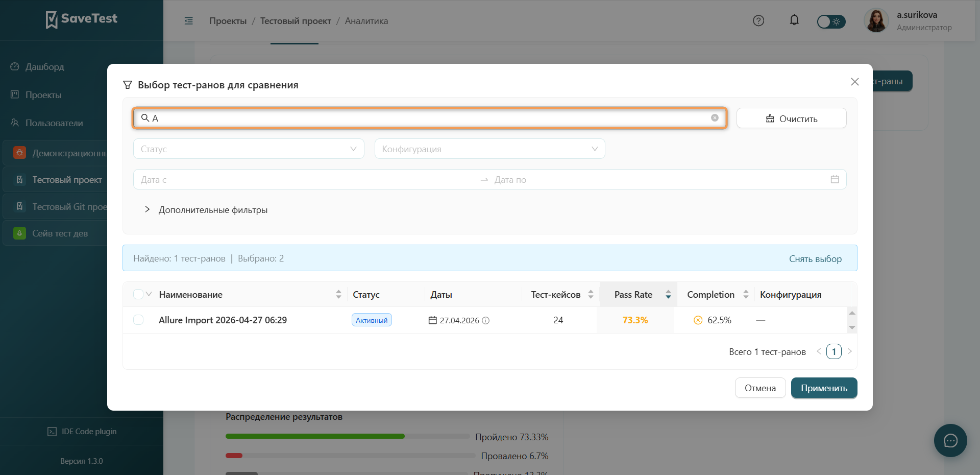Click Проекты breadcrumb

pos(228,21)
